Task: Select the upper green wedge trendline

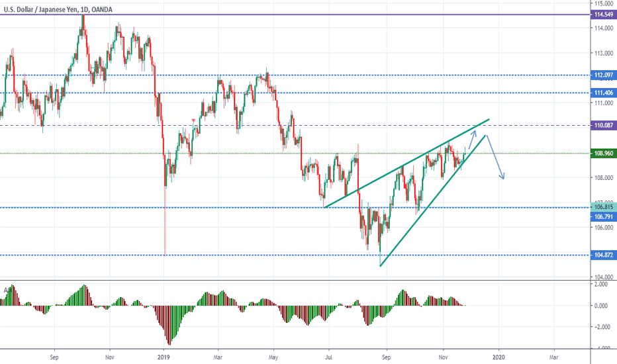Action: coord(404,164)
